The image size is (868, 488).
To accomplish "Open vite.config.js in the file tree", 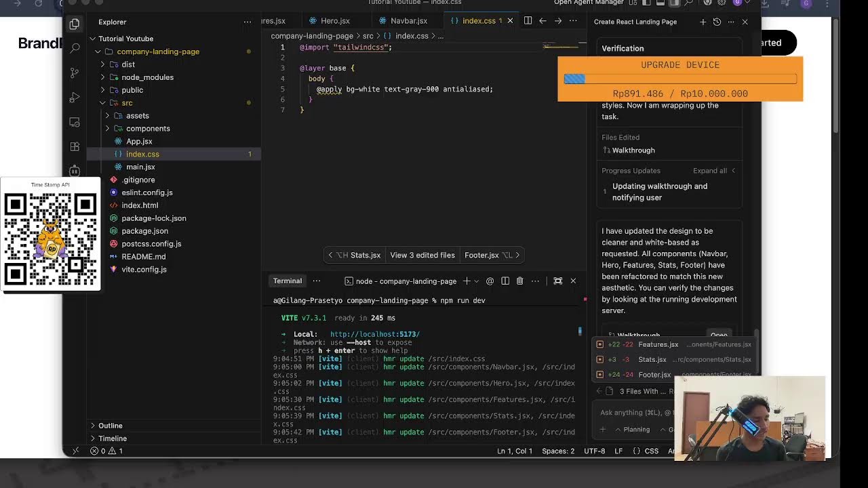I will (144, 270).
